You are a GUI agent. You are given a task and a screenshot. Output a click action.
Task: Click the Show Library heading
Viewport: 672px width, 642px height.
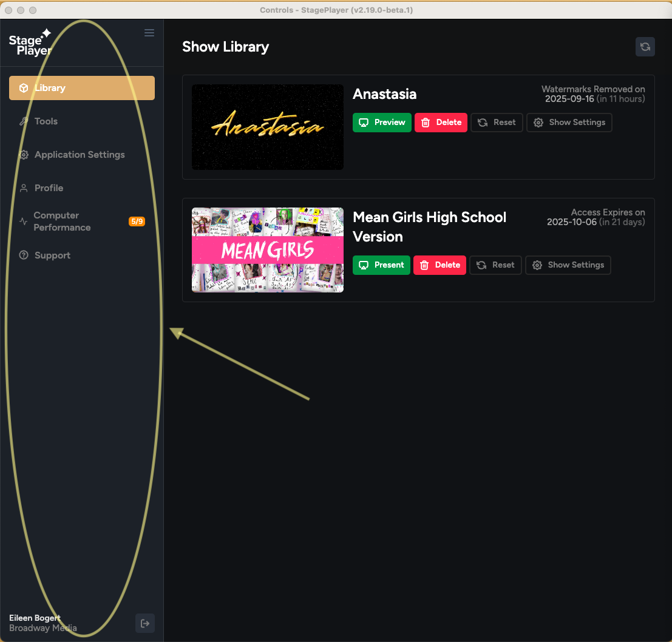225,47
